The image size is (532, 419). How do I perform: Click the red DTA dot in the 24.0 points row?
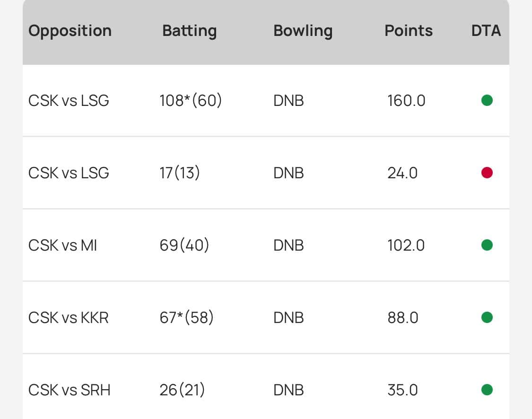(487, 173)
